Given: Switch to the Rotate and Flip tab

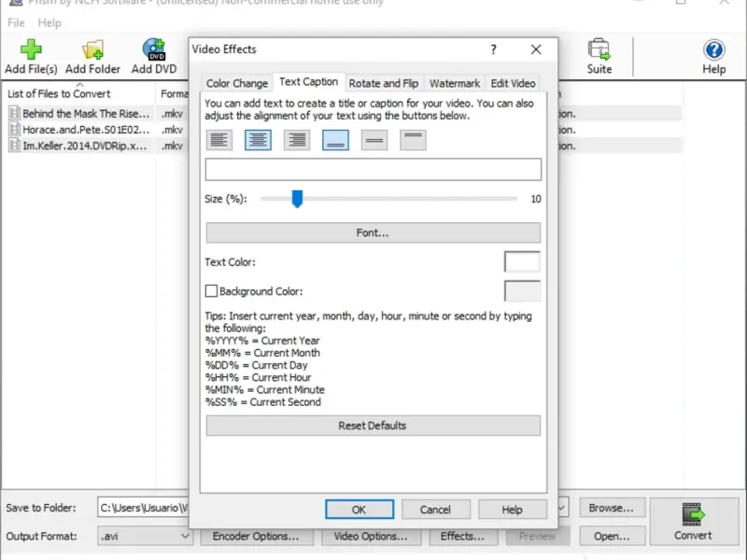Looking at the screenshot, I should [x=384, y=83].
